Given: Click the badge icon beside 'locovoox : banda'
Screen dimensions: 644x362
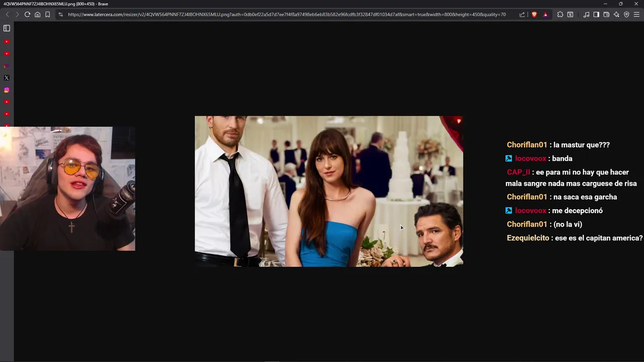Looking at the screenshot, I should coord(509,158).
